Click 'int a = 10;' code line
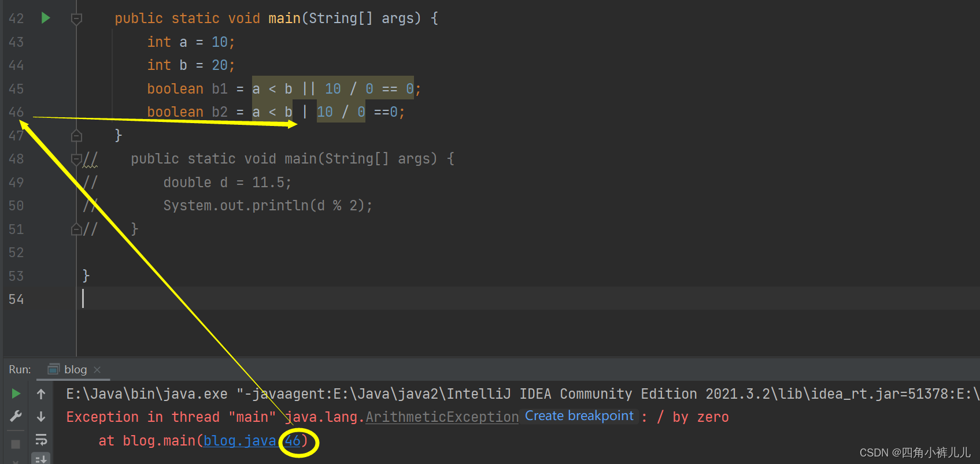 pyautogui.click(x=191, y=42)
